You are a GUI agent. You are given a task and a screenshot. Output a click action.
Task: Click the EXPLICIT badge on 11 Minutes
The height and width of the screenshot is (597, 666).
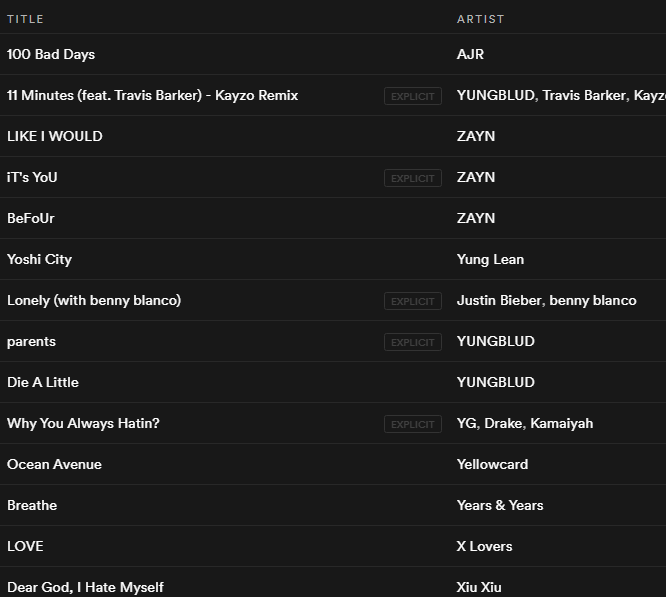[413, 96]
